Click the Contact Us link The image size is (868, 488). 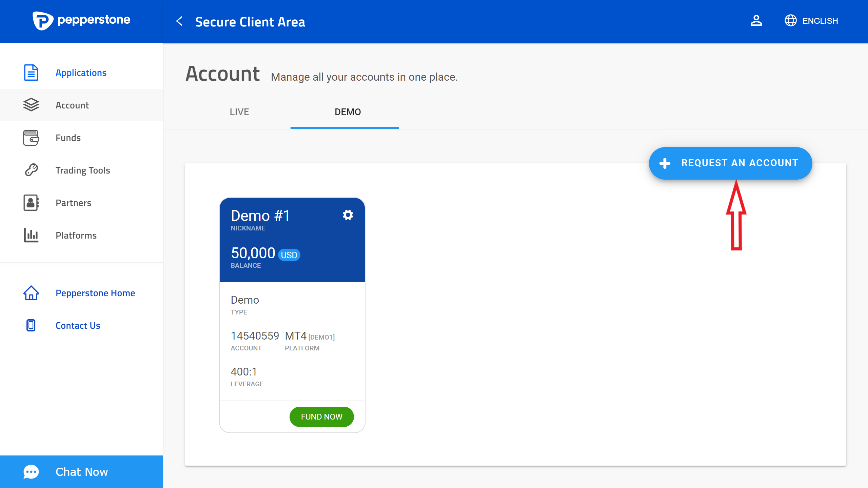click(78, 325)
